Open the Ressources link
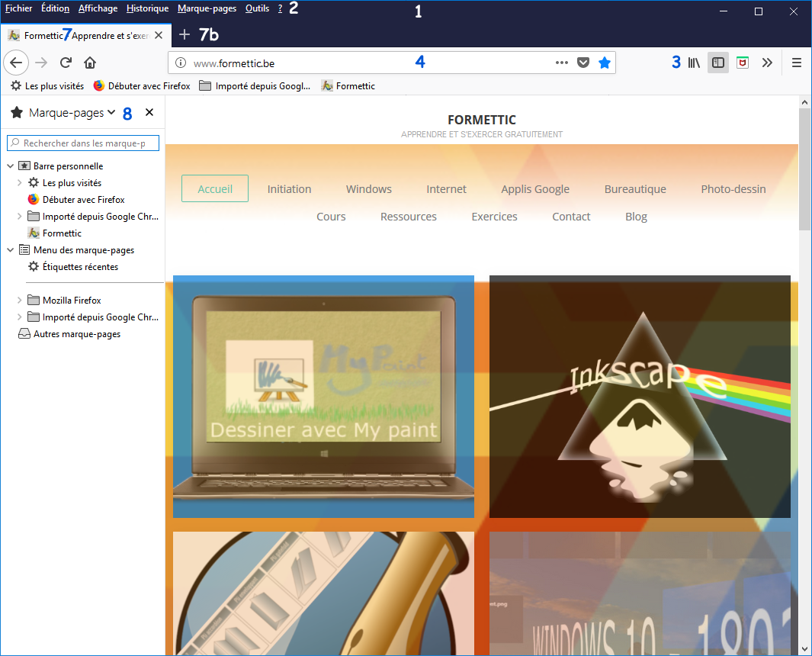This screenshot has width=812, height=656. (409, 217)
